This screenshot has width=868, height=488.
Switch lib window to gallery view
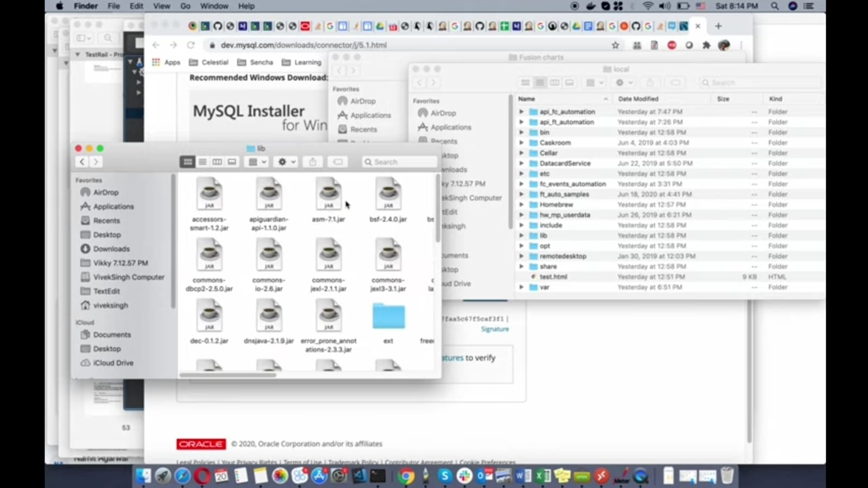click(232, 162)
